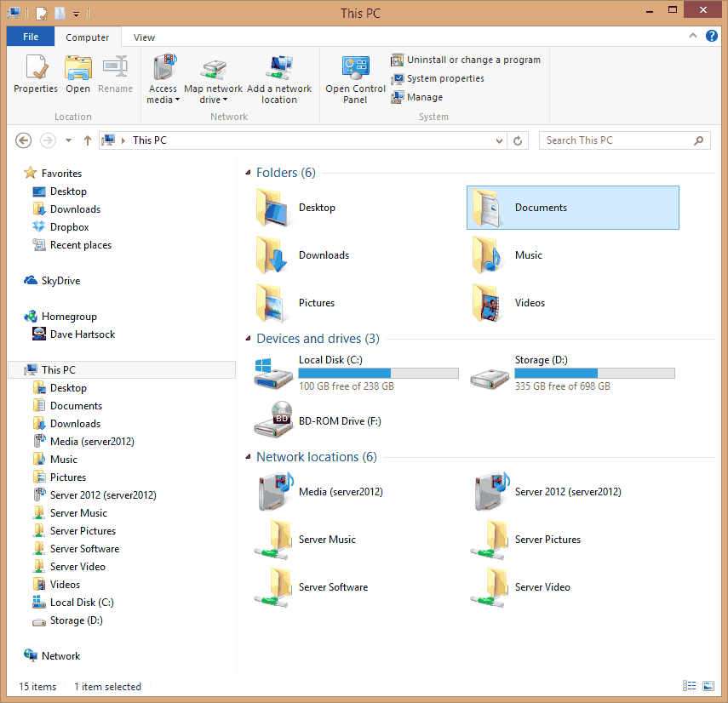Collapse the Folders (6) group
728x703 pixels.
click(248, 173)
